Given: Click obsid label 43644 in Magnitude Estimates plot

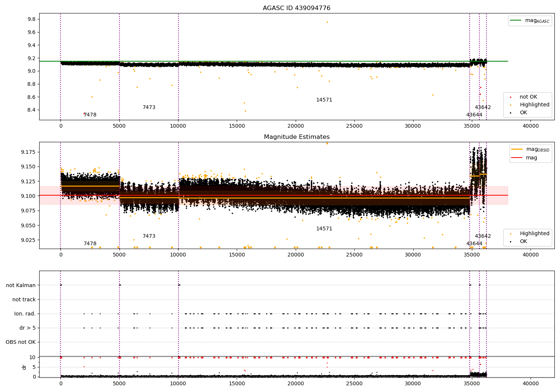Looking at the screenshot, I should tap(474, 244).
